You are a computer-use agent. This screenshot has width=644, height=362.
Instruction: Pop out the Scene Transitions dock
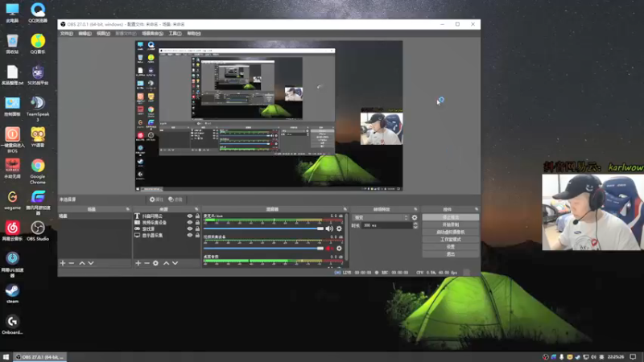coord(415,209)
